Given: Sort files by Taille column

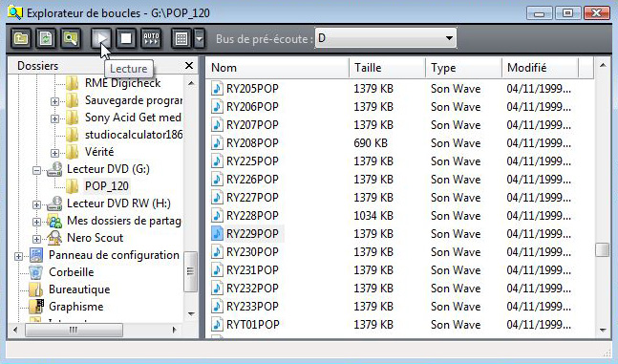Looking at the screenshot, I should click(x=388, y=68).
